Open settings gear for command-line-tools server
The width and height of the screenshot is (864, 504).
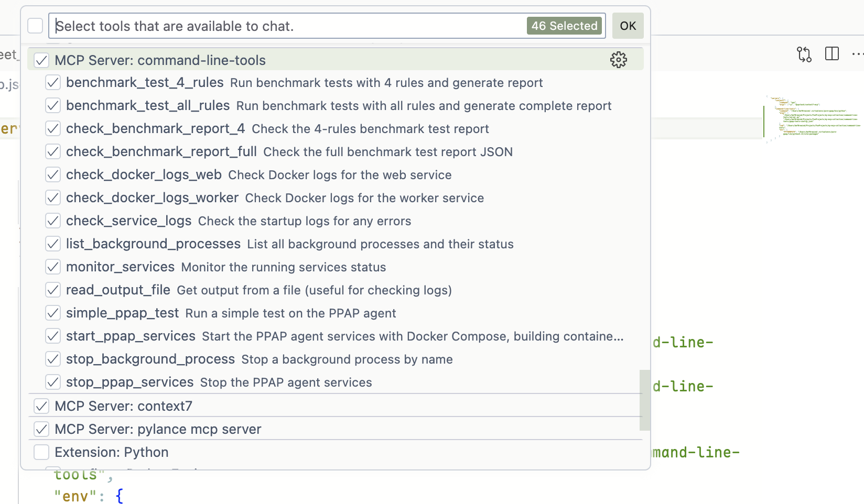[619, 60]
